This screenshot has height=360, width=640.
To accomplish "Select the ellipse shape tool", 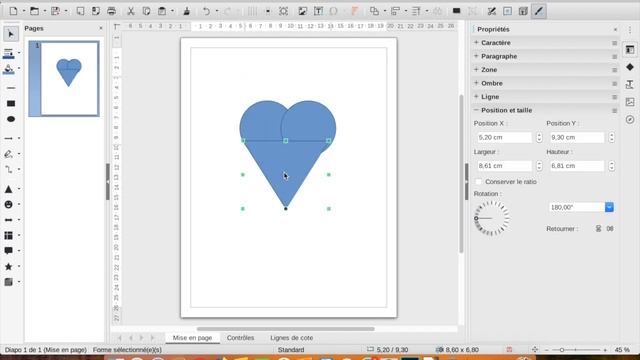I will point(11,119).
